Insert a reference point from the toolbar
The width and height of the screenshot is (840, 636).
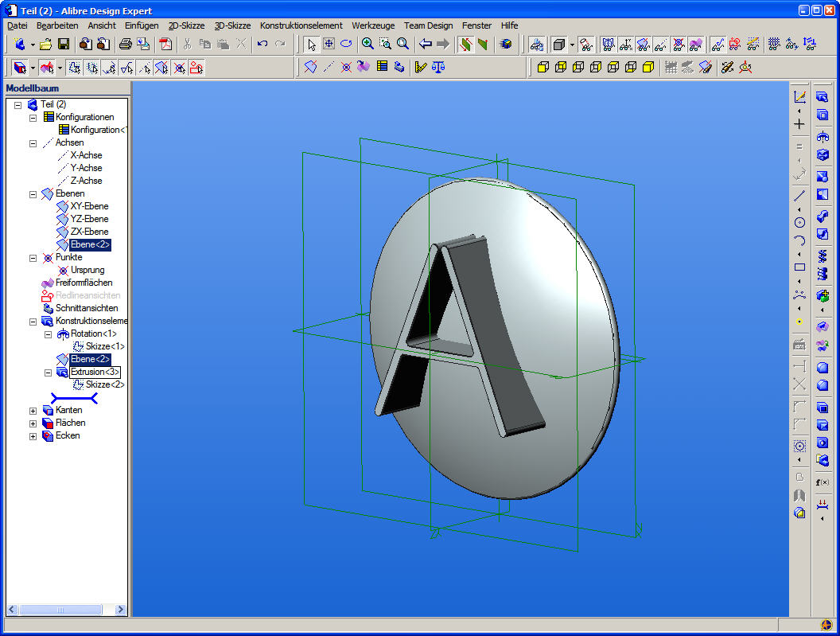[346, 67]
